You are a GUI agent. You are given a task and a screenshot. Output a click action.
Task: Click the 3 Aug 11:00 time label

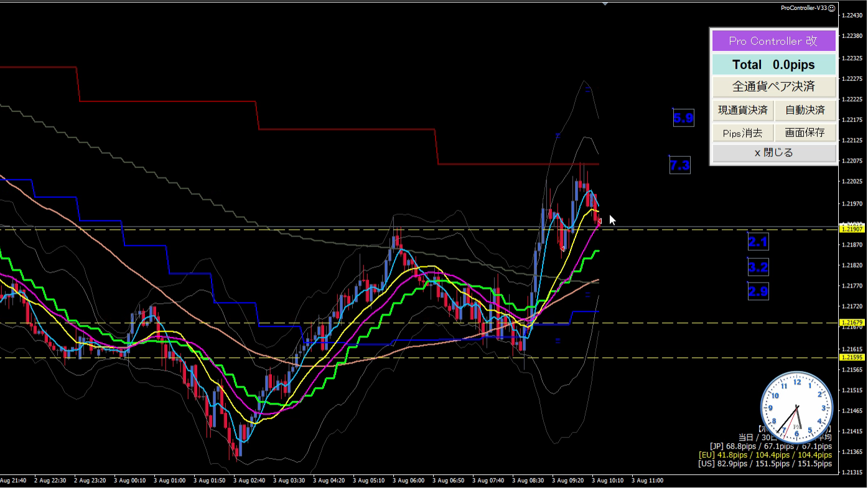[x=646, y=481]
